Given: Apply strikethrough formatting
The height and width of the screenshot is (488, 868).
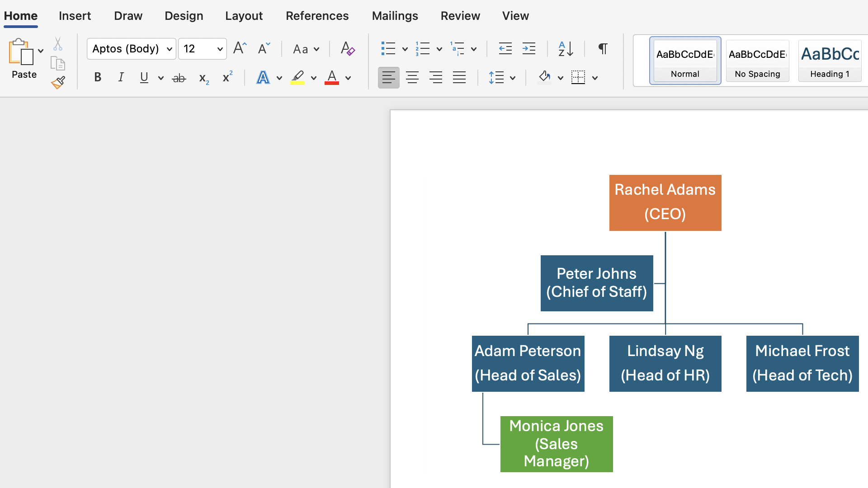Looking at the screenshot, I should click(x=179, y=77).
